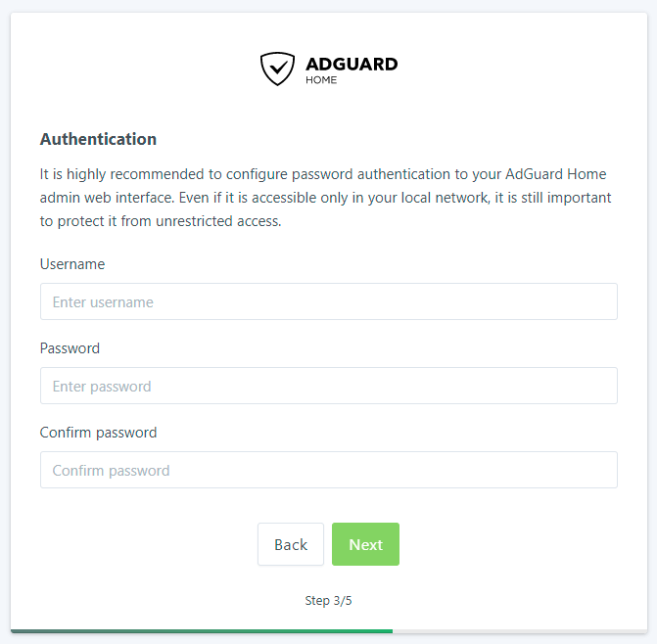Click the gray unfilled progress bar section
Screen dimensions: 657x644
(519, 631)
